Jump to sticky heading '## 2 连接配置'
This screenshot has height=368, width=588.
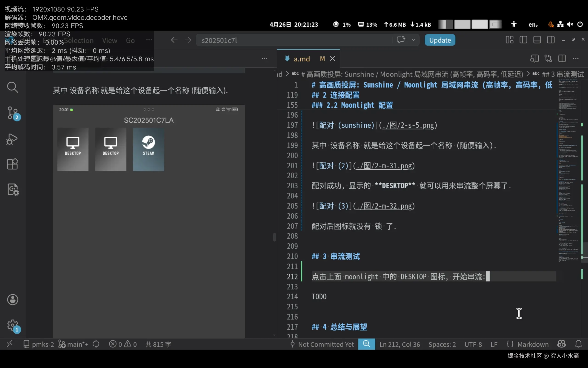(336, 95)
